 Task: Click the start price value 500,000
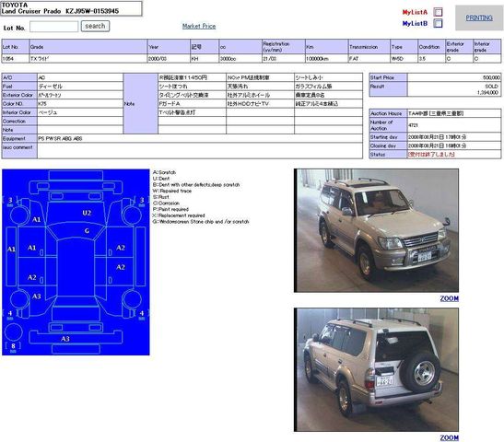pyautogui.click(x=491, y=77)
